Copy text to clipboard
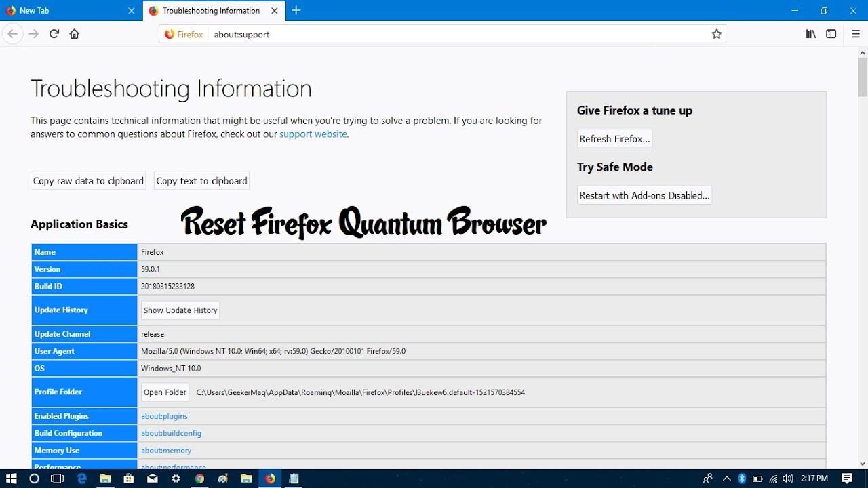868x488 pixels. point(201,181)
